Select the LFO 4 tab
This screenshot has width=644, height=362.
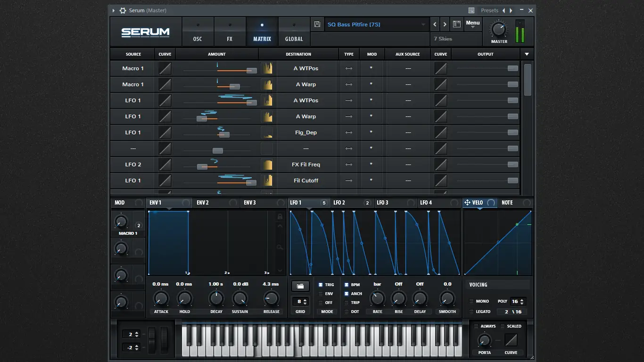439,203
